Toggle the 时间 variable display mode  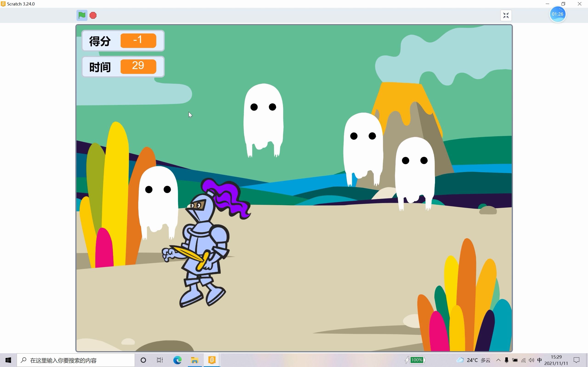click(123, 67)
